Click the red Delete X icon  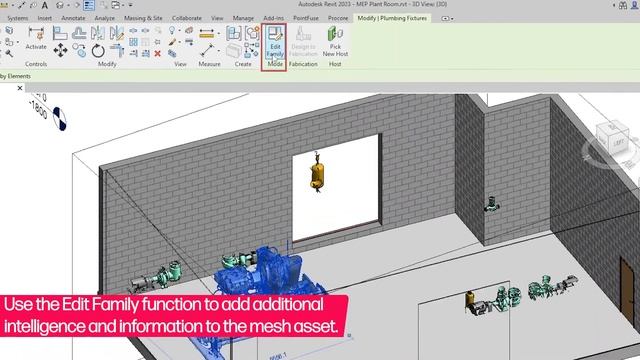158,53
